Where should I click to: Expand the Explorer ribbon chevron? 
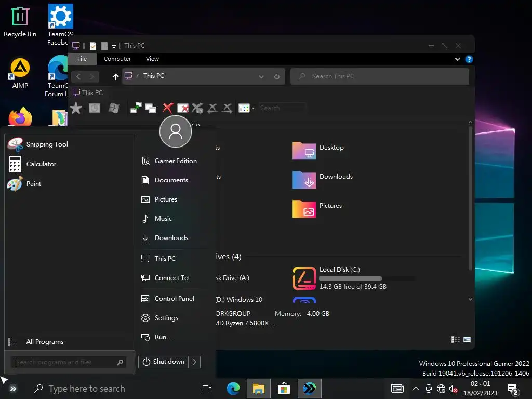[458, 59]
